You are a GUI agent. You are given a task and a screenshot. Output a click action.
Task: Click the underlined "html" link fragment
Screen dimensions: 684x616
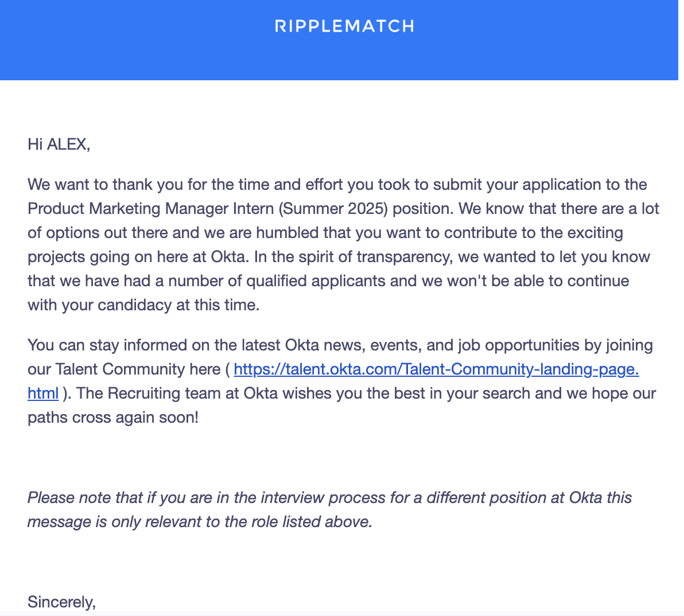[43, 393]
